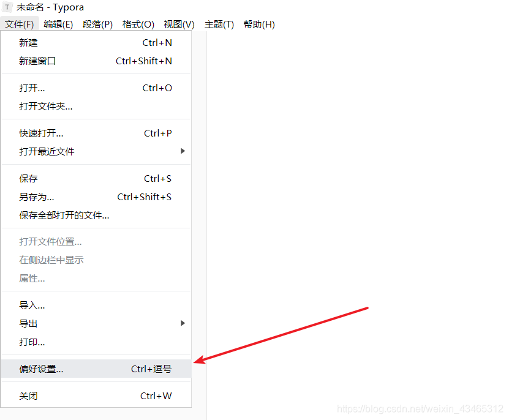
Task: Open the 视图(V) menu
Action: pos(178,24)
